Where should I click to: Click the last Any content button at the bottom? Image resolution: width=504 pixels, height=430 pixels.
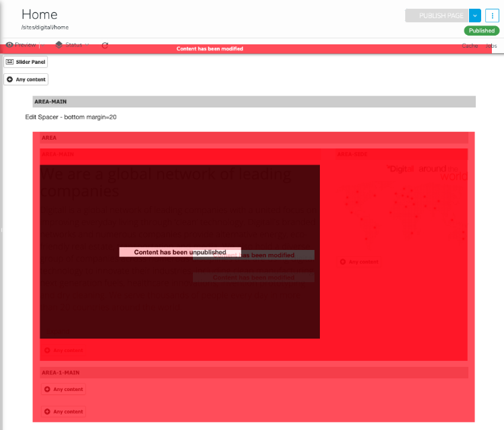click(63, 412)
